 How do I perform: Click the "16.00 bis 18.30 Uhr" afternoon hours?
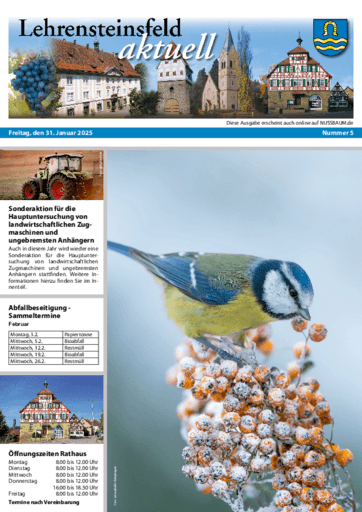coord(75,487)
